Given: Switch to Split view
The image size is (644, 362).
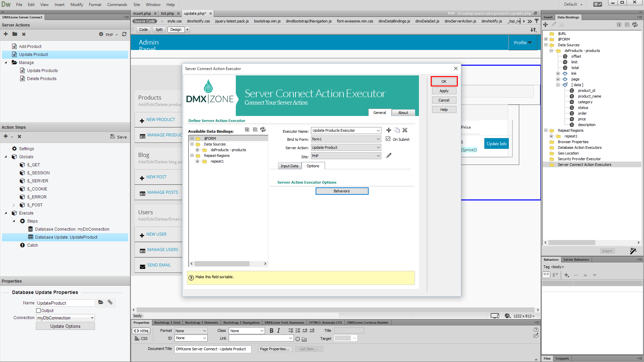Looking at the screenshot, I should [159, 29].
